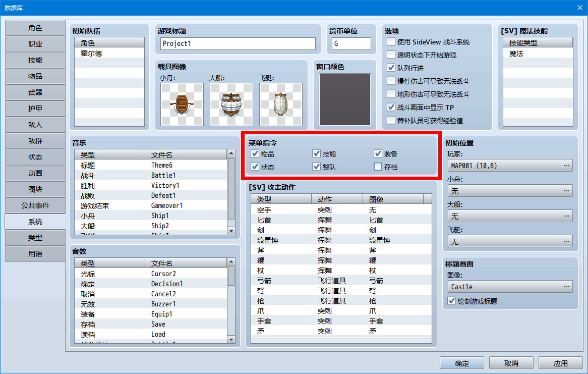Go to the 技能 tab

point(35,60)
